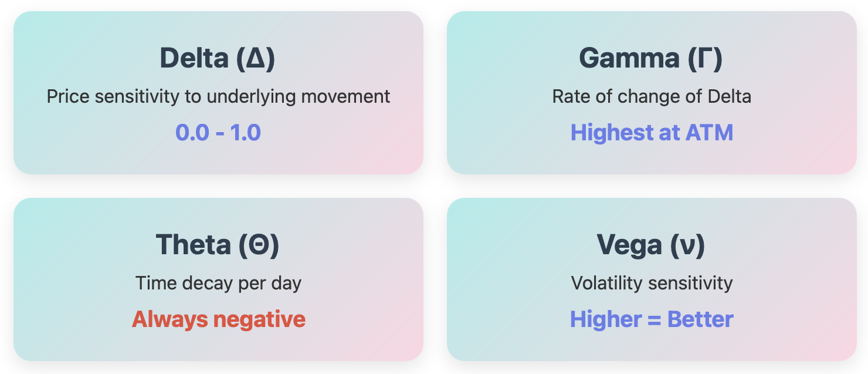Click 'Price sensitivity to underlying movement' description
Image resolution: width=868 pixels, height=374 pixels.
pos(218,97)
